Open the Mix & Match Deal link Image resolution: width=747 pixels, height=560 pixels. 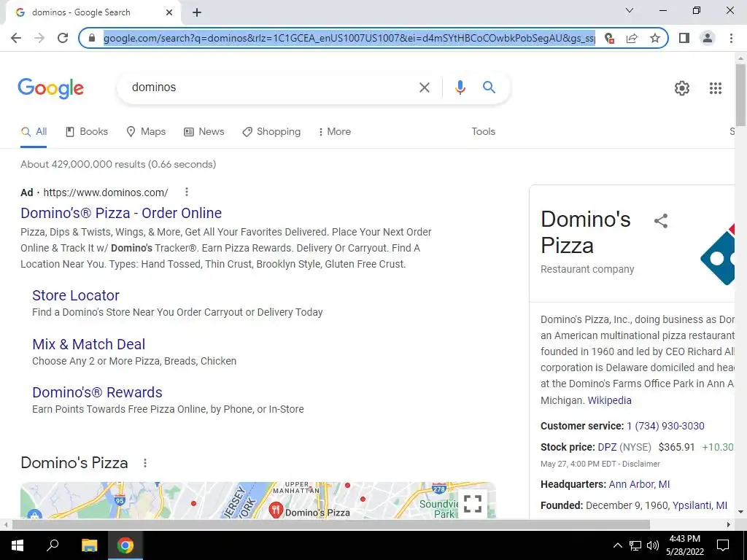(x=88, y=344)
